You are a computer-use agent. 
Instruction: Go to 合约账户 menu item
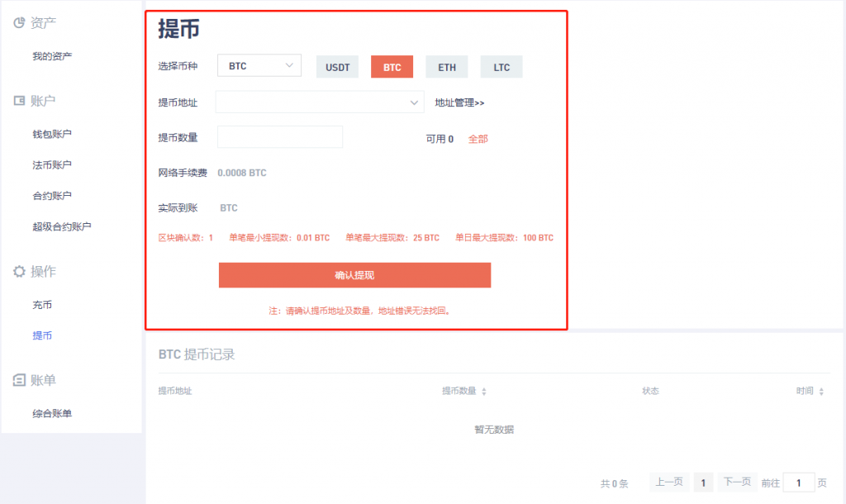pos(52,195)
